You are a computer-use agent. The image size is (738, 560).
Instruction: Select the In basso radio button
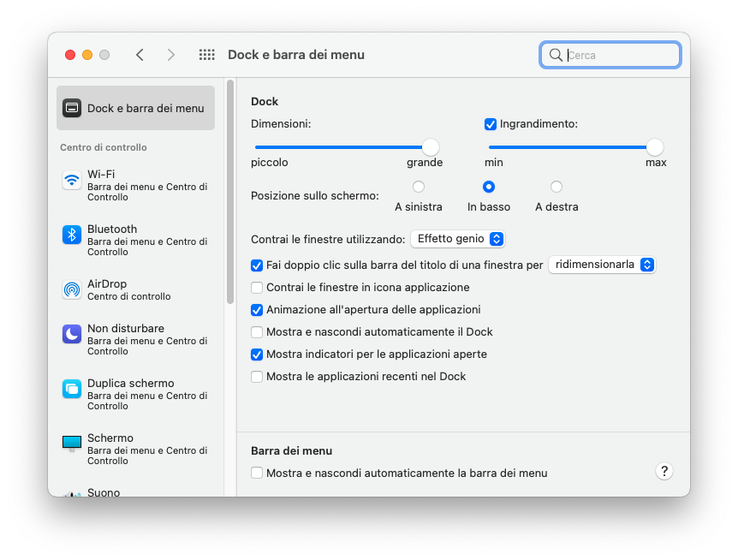pyautogui.click(x=489, y=187)
